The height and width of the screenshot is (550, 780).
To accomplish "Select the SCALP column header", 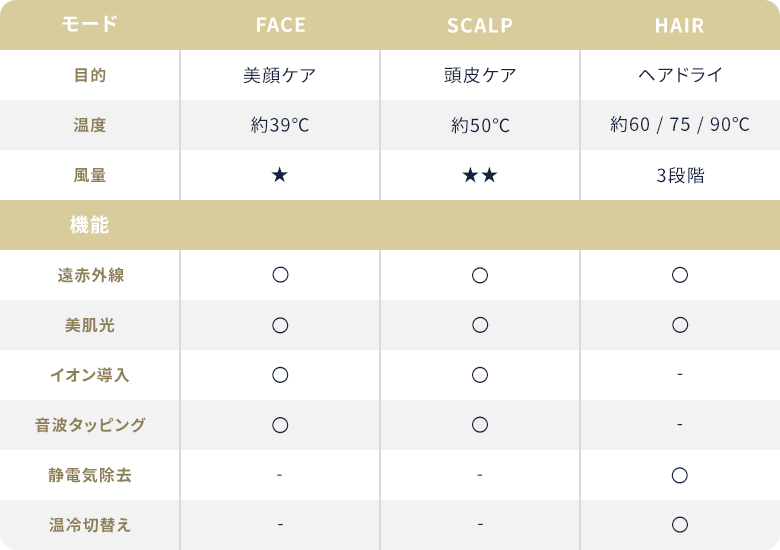I will click(480, 25).
